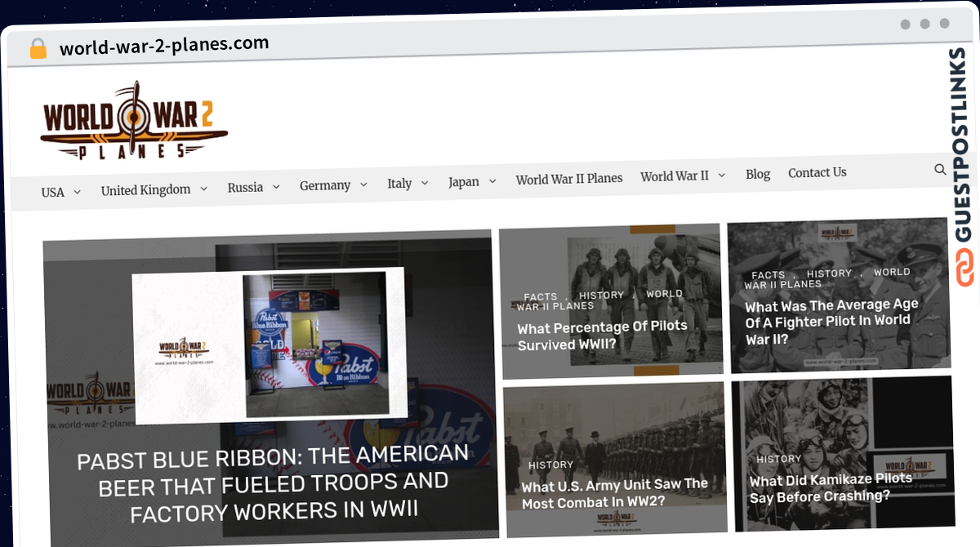Go to World War II Planes page
This screenshot has height=547, width=980.
[569, 179]
